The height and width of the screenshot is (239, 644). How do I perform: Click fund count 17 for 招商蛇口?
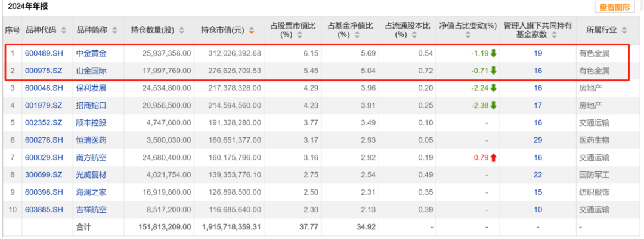538,105
